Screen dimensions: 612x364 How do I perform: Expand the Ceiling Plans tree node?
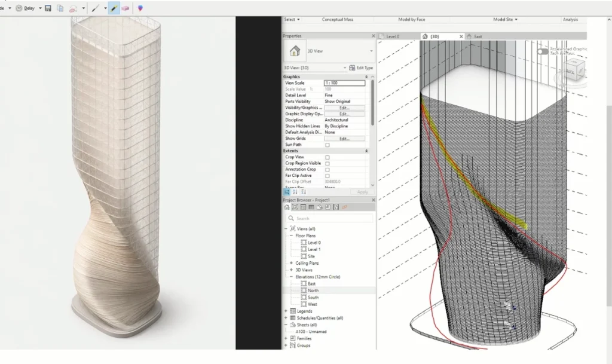[x=291, y=264]
